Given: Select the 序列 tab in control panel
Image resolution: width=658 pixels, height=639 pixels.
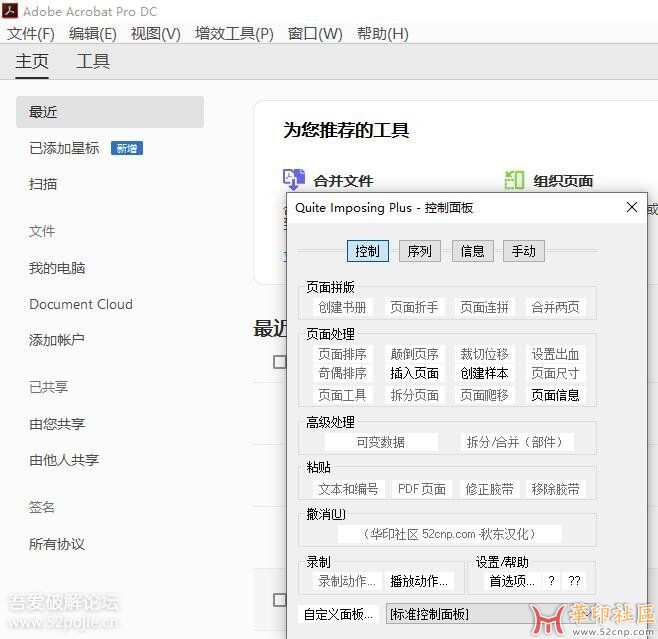Looking at the screenshot, I should (419, 251).
